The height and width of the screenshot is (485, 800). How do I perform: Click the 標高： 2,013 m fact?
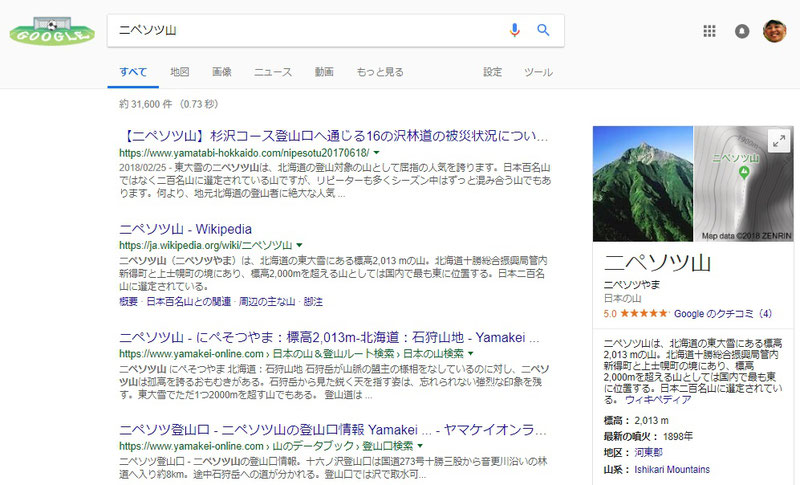[x=636, y=421]
